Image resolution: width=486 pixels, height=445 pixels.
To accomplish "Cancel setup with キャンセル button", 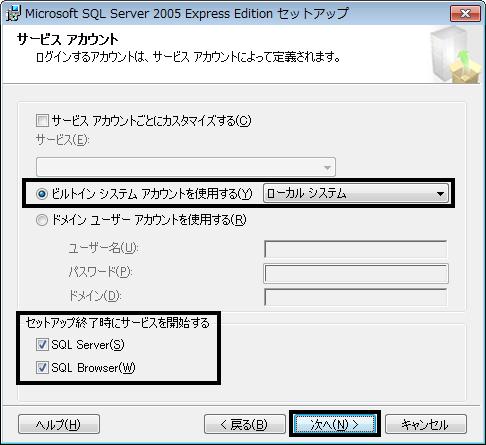I will tap(426, 424).
